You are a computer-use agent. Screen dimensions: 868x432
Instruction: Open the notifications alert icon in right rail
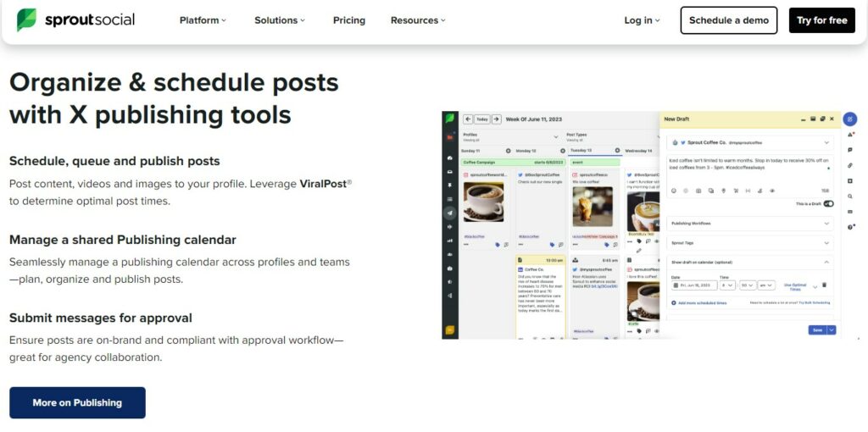[x=850, y=135]
